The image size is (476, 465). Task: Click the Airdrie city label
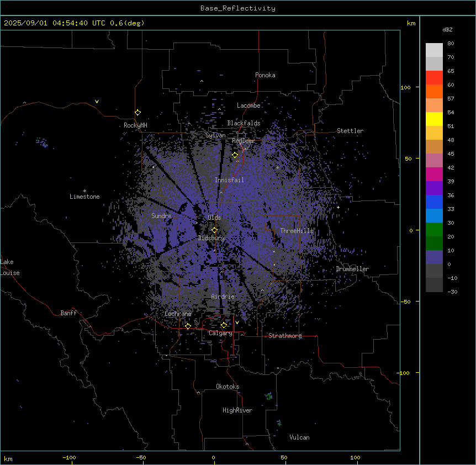coord(223,297)
